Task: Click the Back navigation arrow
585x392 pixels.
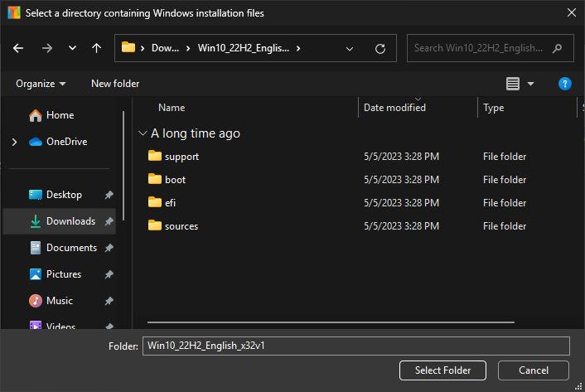Action: point(18,48)
